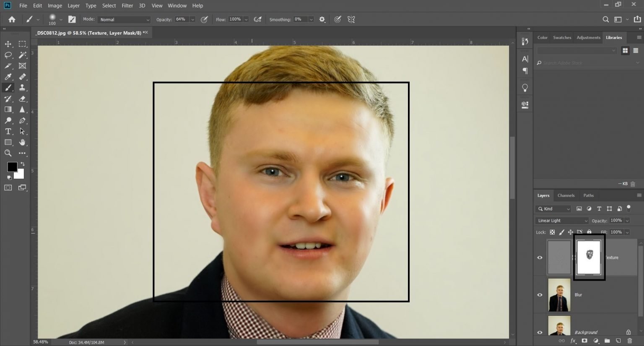
Task: Select the Eraser tool
Action: coord(22,99)
